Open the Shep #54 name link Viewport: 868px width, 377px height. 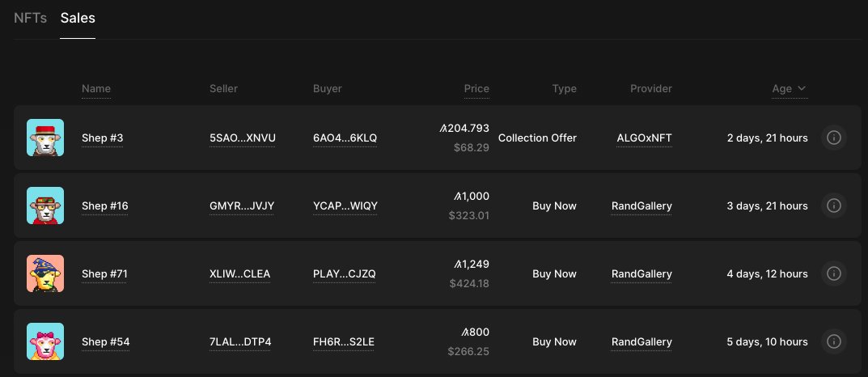click(x=106, y=341)
